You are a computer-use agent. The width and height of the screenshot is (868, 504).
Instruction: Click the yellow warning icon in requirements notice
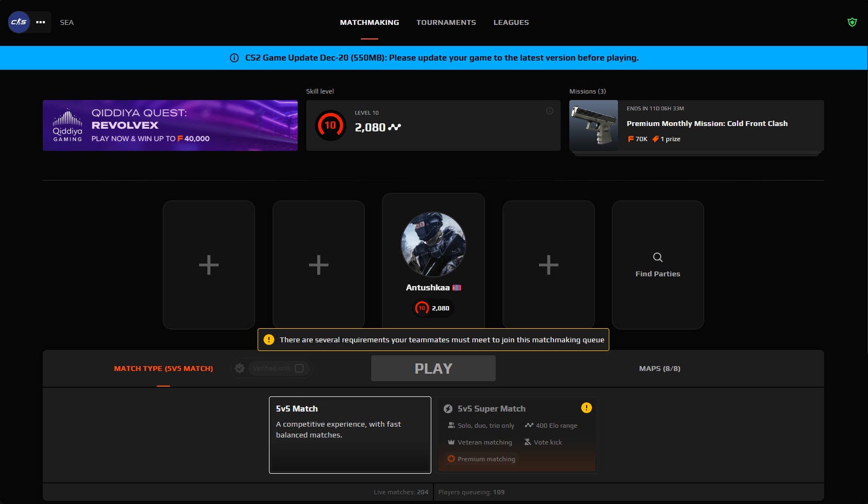[x=269, y=340]
